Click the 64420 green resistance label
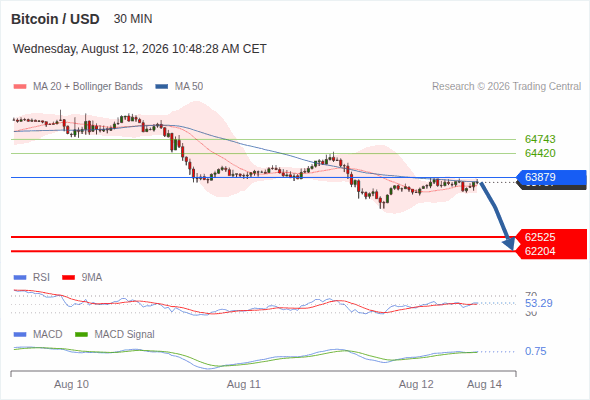590x400 pixels. tap(540, 153)
